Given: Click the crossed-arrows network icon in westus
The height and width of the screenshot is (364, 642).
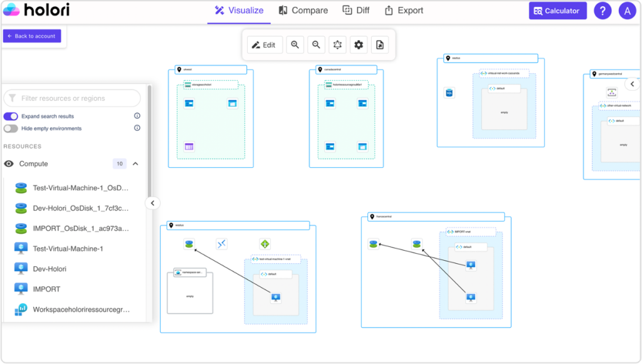Looking at the screenshot, I should (x=221, y=244).
